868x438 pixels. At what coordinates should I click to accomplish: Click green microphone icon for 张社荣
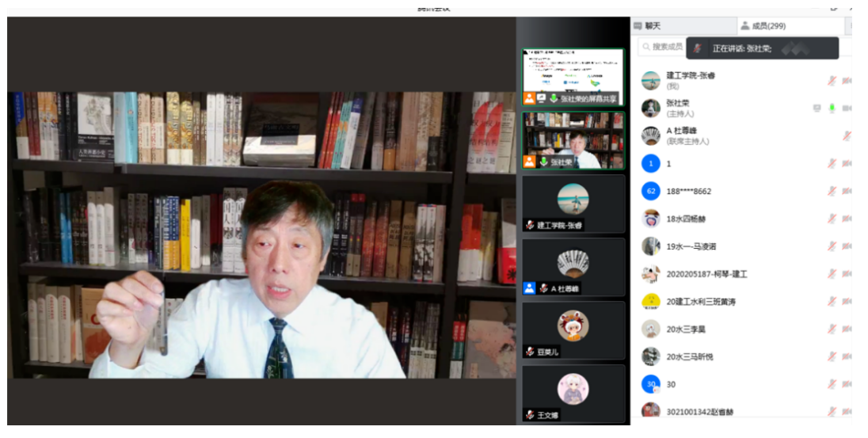tap(832, 109)
